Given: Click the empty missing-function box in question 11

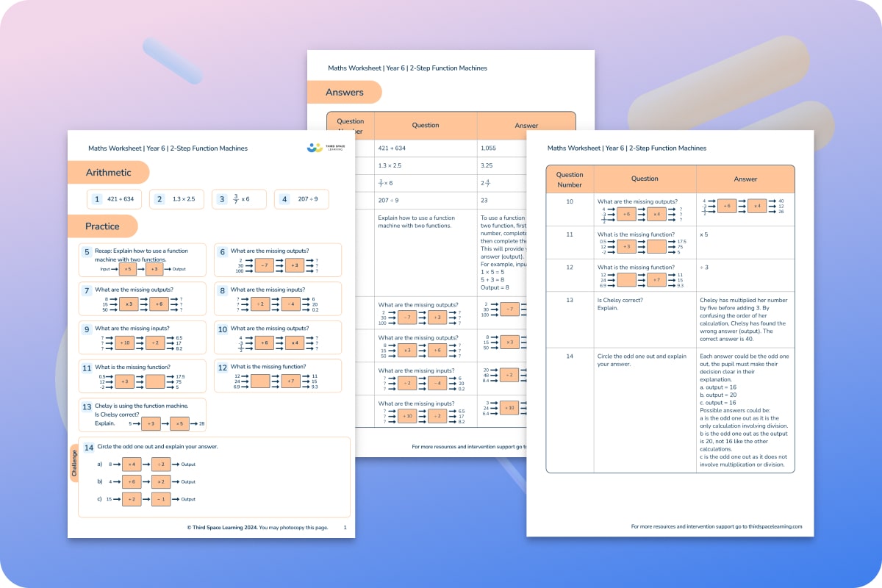Looking at the screenshot, I should tap(154, 381).
